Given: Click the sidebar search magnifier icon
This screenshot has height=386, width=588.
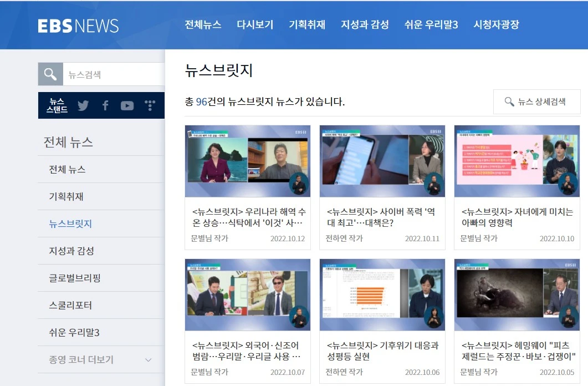Looking at the screenshot, I should coord(50,73).
